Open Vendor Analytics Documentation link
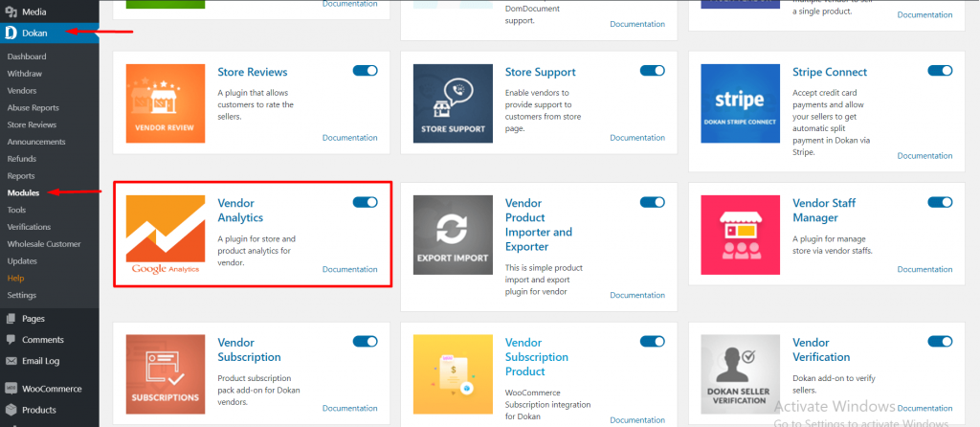The image size is (980, 427). pyautogui.click(x=350, y=269)
